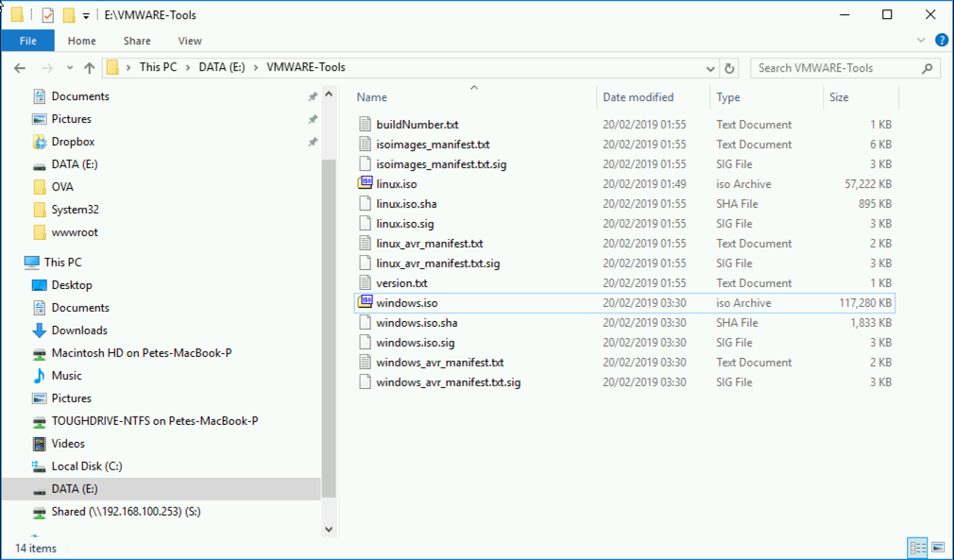Select the windows.iso archive icon

click(x=365, y=302)
